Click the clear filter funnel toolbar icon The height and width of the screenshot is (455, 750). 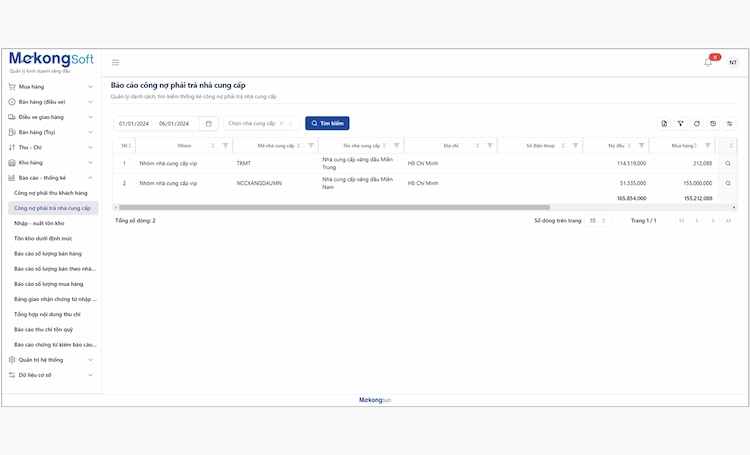tap(680, 124)
